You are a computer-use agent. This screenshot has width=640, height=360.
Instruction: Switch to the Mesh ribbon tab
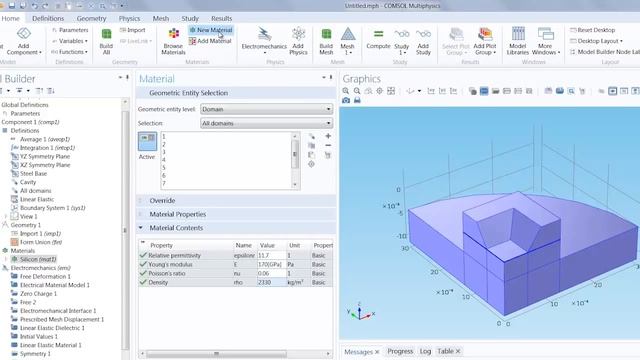click(161, 18)
